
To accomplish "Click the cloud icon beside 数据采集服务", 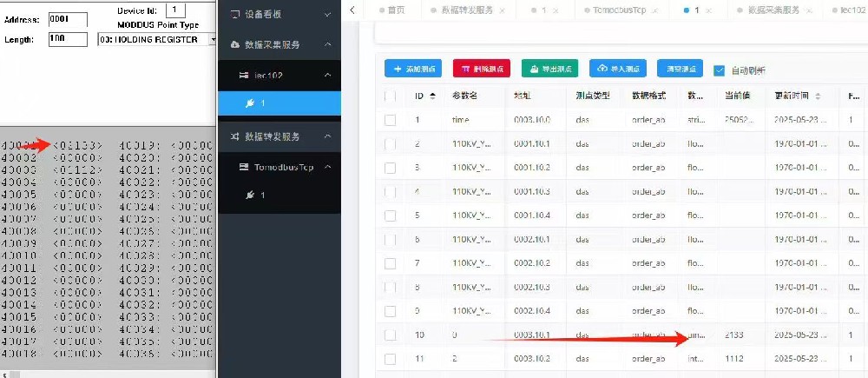I will [234, 44].
